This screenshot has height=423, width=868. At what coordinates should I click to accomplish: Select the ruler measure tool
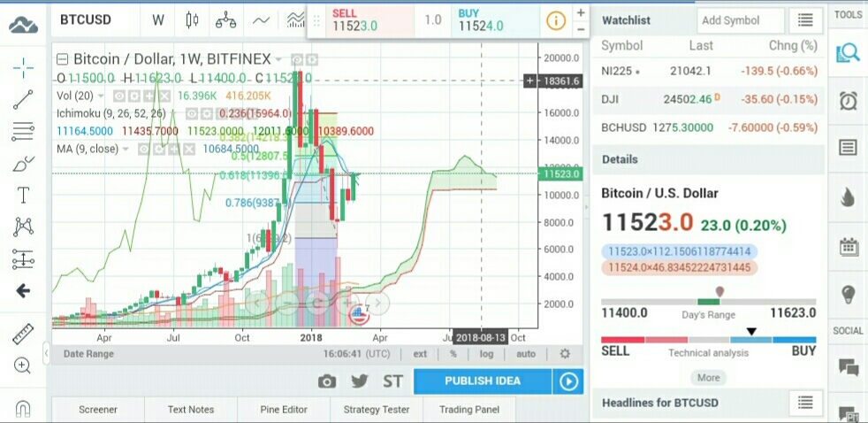point(23,334)
